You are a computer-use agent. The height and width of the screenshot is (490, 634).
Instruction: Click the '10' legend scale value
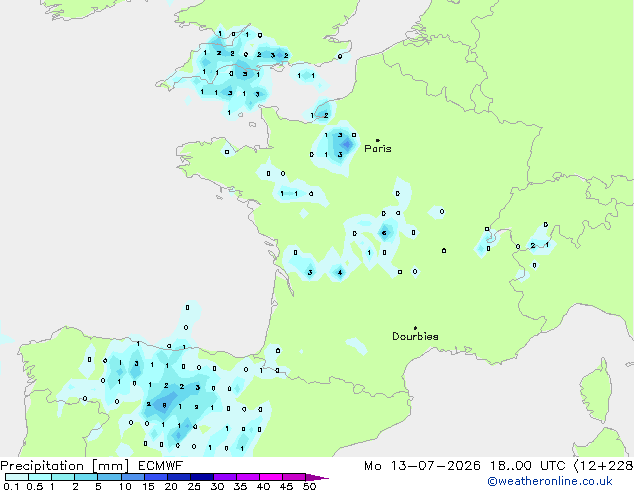point(125,486)
